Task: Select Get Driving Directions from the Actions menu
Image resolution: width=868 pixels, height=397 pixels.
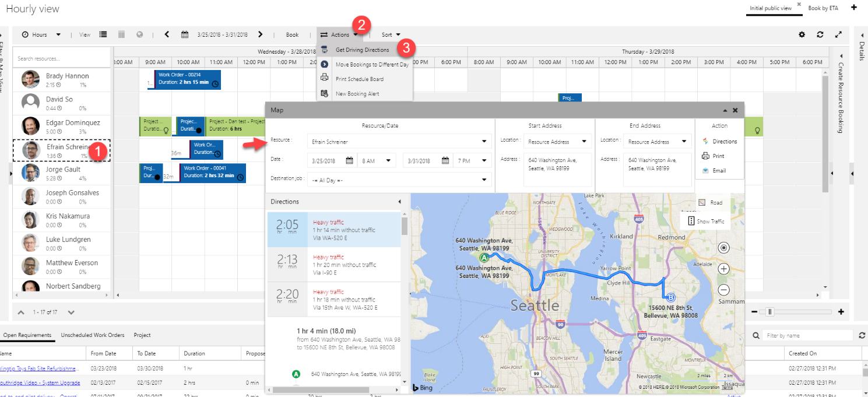Action: [x=363, y=50]
